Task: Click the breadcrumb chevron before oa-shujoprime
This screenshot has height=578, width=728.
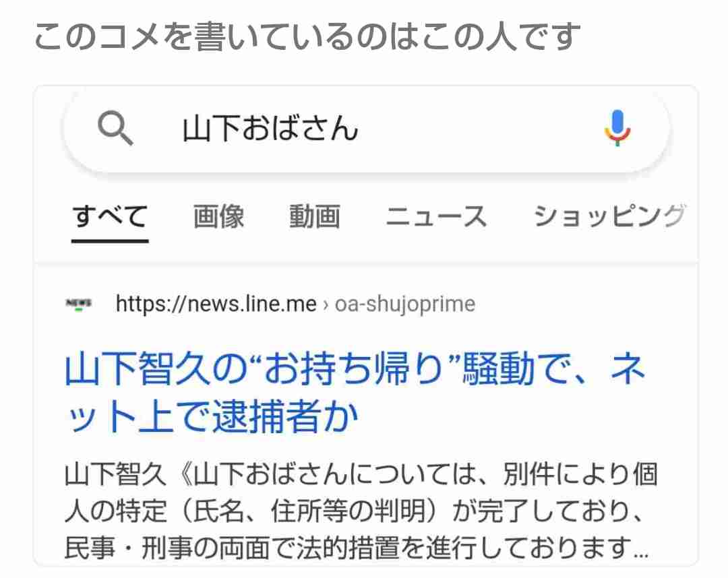Action: pyautogui.click(x=326, y=305)
